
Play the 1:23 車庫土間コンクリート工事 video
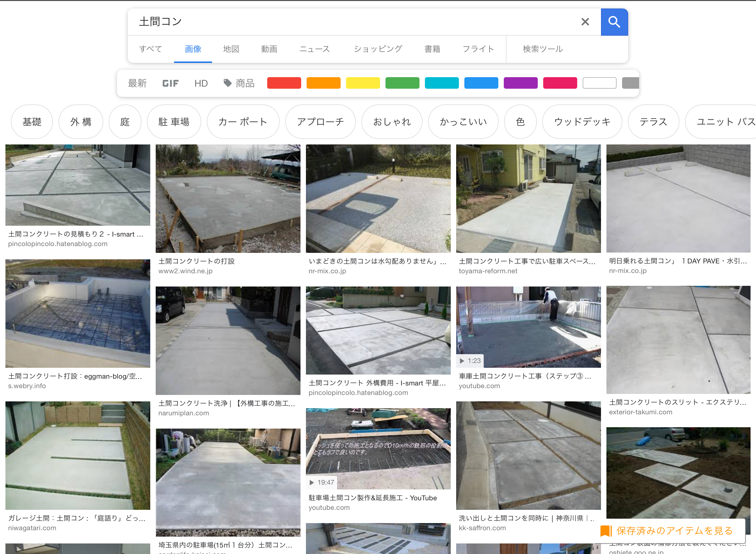(529, 327)
